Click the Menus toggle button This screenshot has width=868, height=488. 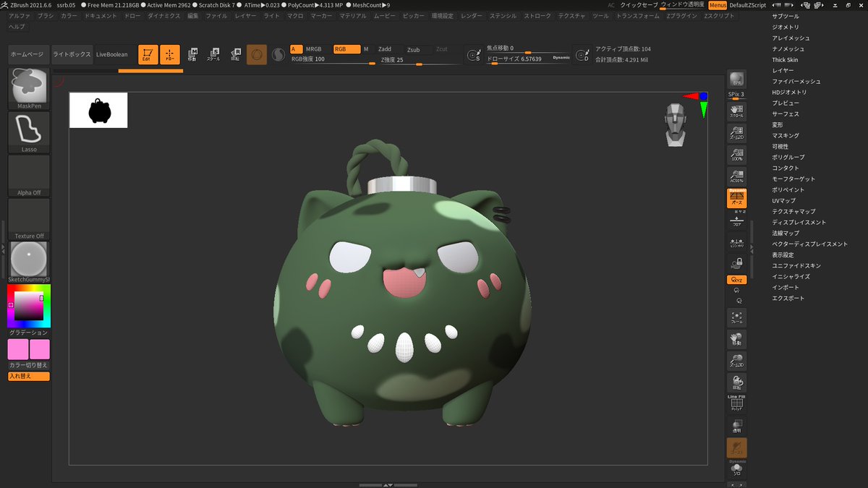coord(718,5)
